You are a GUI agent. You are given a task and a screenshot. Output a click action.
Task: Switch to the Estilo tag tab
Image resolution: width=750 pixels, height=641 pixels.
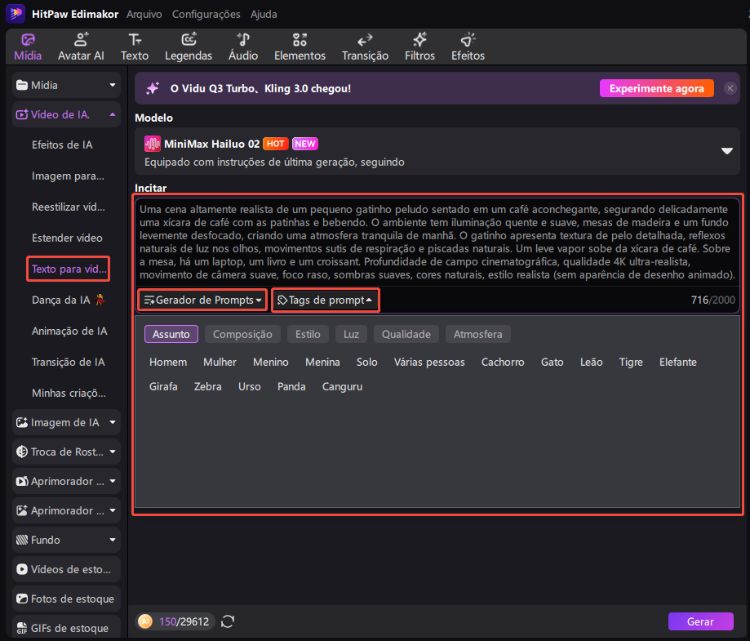coord(308,334)
